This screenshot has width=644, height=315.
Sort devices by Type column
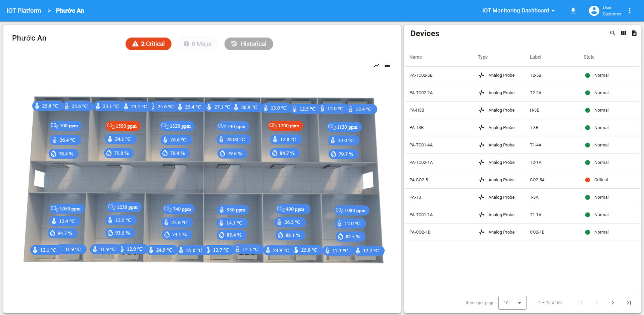pyautogui.click(x=483, y=57)
